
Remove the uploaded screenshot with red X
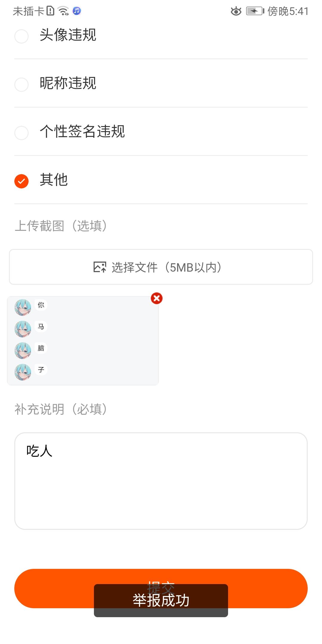157,298
